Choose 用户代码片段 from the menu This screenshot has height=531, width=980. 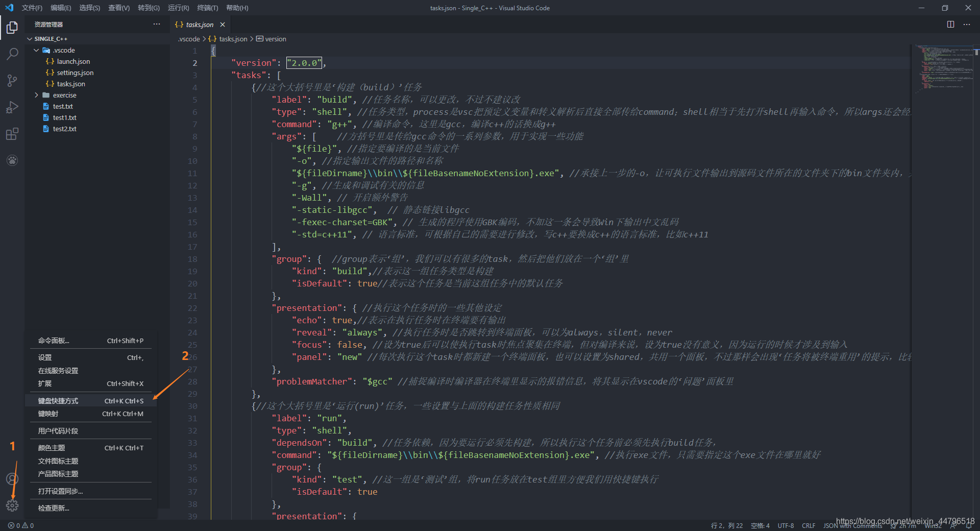[x=91, y=431]
